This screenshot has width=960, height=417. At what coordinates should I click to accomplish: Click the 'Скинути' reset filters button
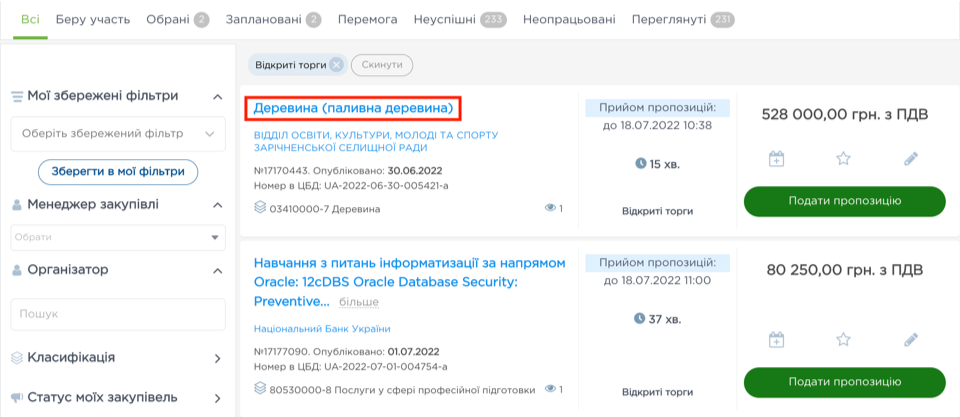pyautogui.click(x=382, y=65)
